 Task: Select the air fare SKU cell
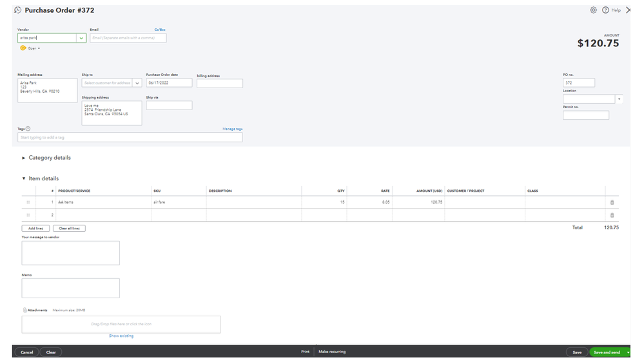(179, 202)
